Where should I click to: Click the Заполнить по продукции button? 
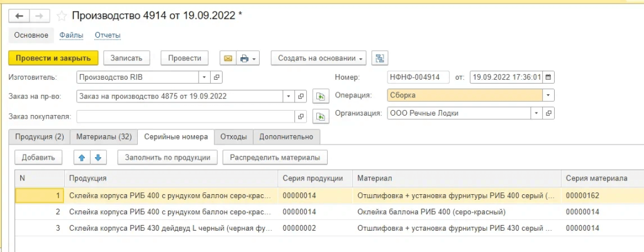coord(167,157)
